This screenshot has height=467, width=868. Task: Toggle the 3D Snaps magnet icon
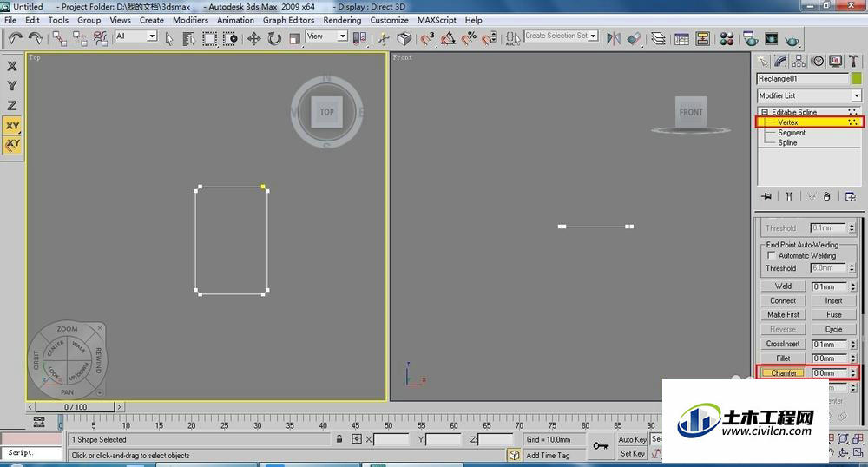[427, 39]
